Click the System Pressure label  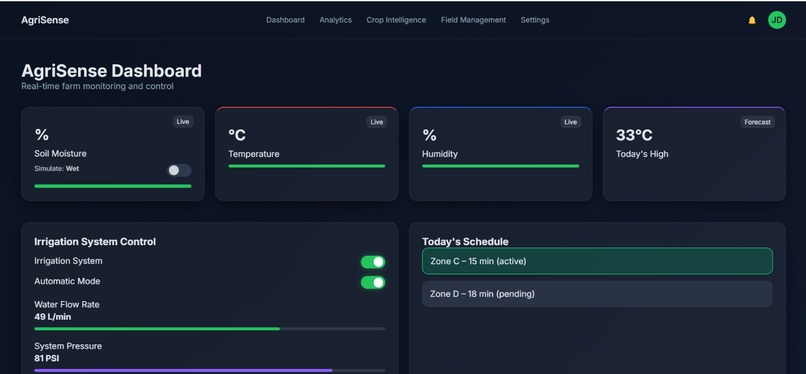coord(68,346)
